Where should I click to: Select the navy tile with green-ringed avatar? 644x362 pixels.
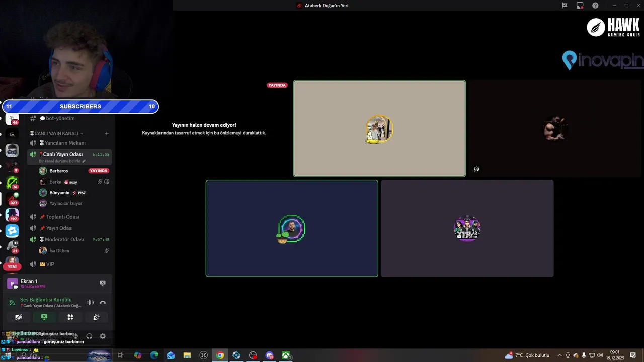(x=292, y=228)
